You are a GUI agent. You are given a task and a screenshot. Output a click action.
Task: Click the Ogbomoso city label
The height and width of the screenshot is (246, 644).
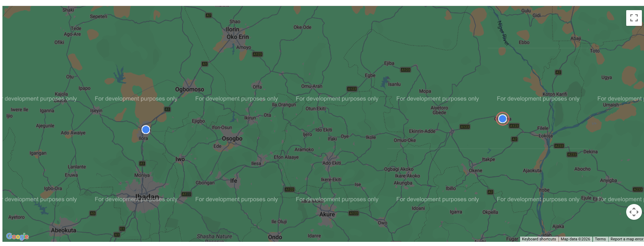(190, 89)
